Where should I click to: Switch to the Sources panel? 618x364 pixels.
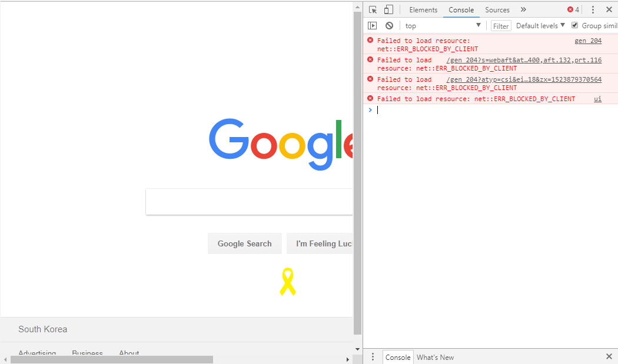(x=497, y=9)
